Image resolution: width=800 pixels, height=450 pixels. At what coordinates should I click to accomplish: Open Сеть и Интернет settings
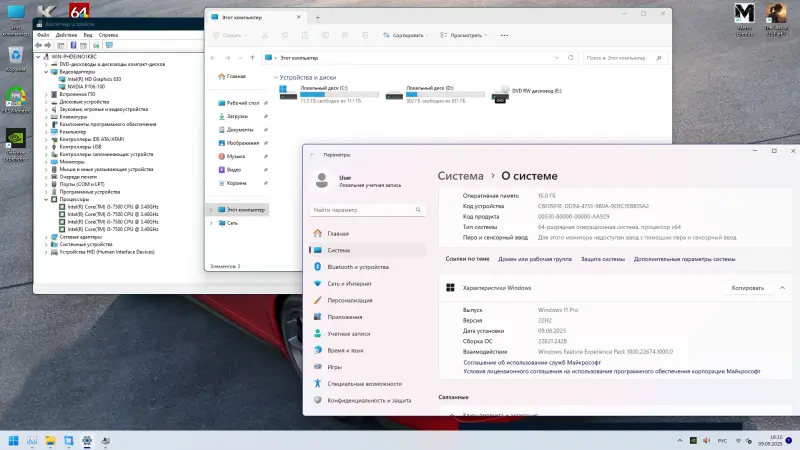click(x=367, y=284)
